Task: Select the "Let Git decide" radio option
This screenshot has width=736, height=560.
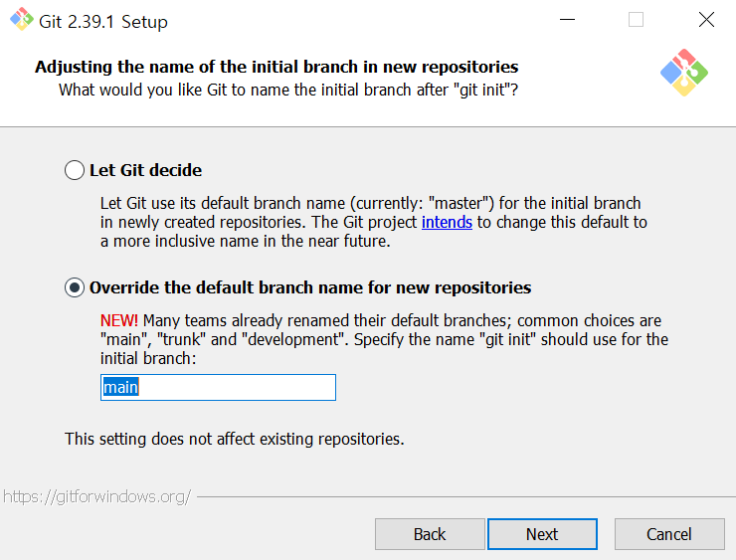Action: pyautogui.click(x=75, y=170)
